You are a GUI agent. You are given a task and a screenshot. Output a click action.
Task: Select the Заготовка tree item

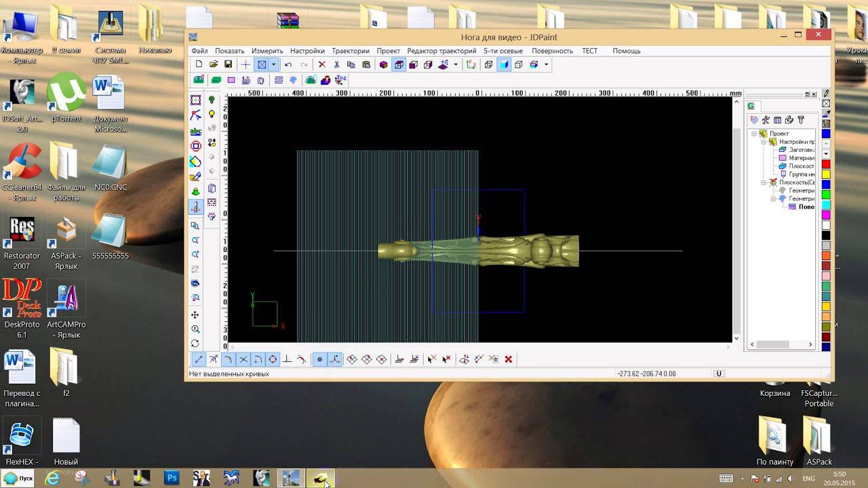(802, 150)
